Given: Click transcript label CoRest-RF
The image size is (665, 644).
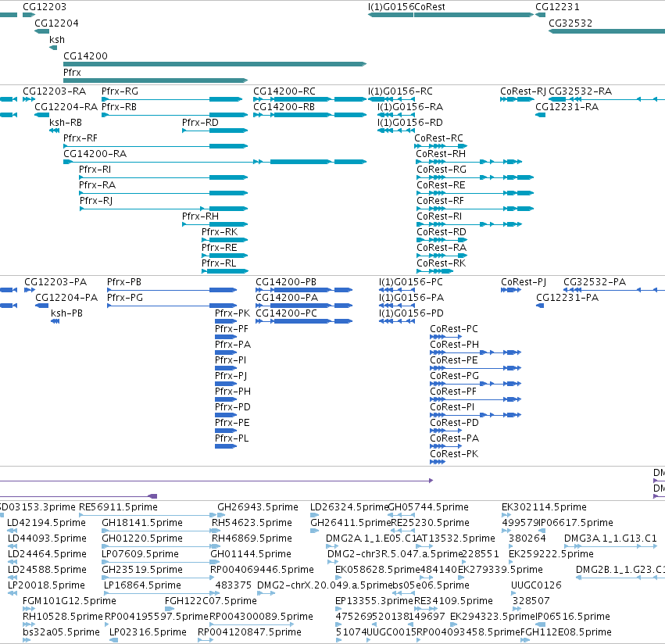Looking at the screenshot, I should pos(440,201).
